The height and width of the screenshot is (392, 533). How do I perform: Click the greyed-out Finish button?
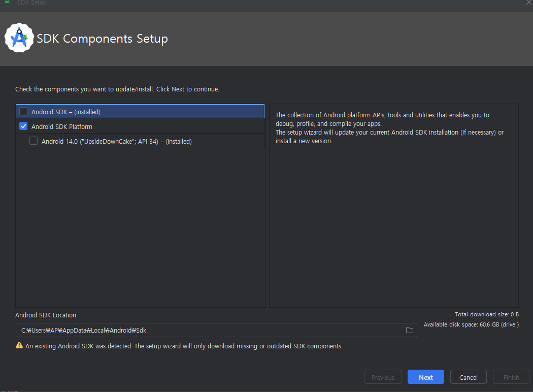(511, 377)
